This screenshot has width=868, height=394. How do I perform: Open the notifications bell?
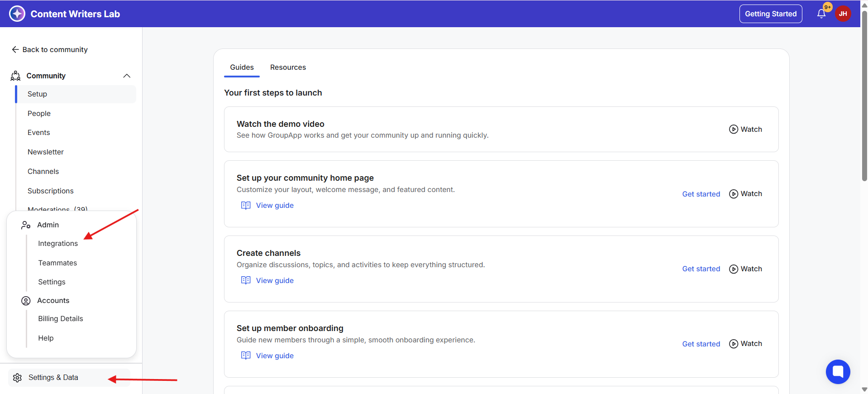pyautogui.click(x=821, y=14)
